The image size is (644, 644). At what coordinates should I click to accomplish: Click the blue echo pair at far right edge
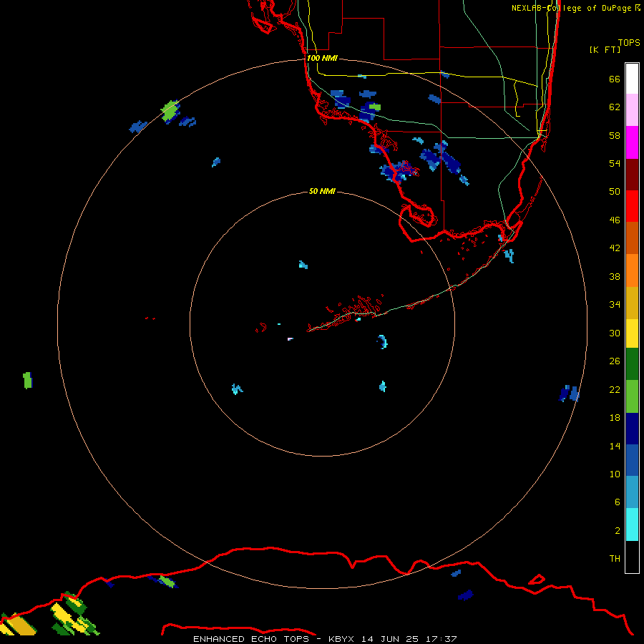[569, 394]
